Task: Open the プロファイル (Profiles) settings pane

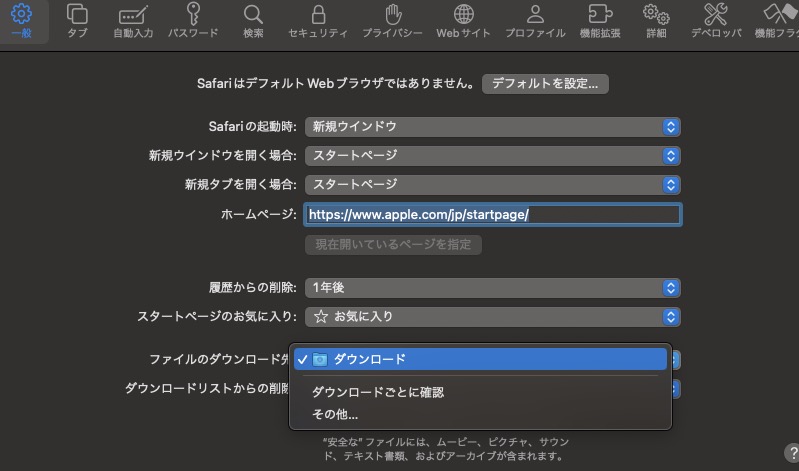Action: [535, 20]
